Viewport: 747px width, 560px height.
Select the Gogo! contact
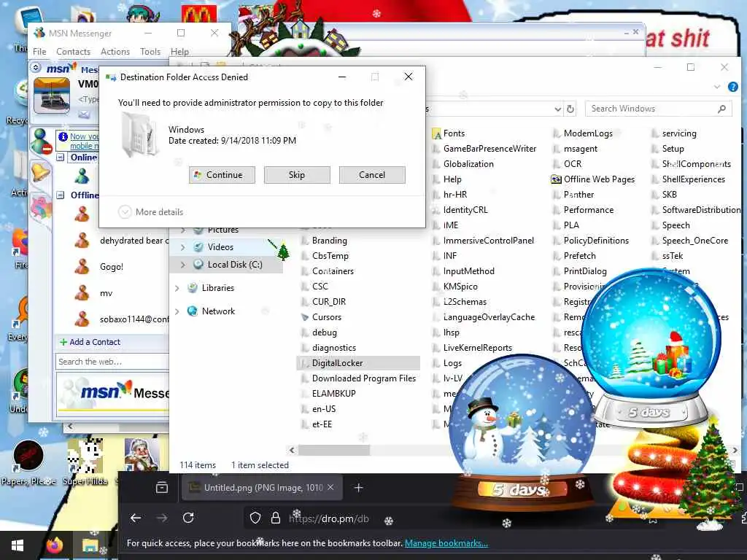pyautogui.click(x=112, y=267)
